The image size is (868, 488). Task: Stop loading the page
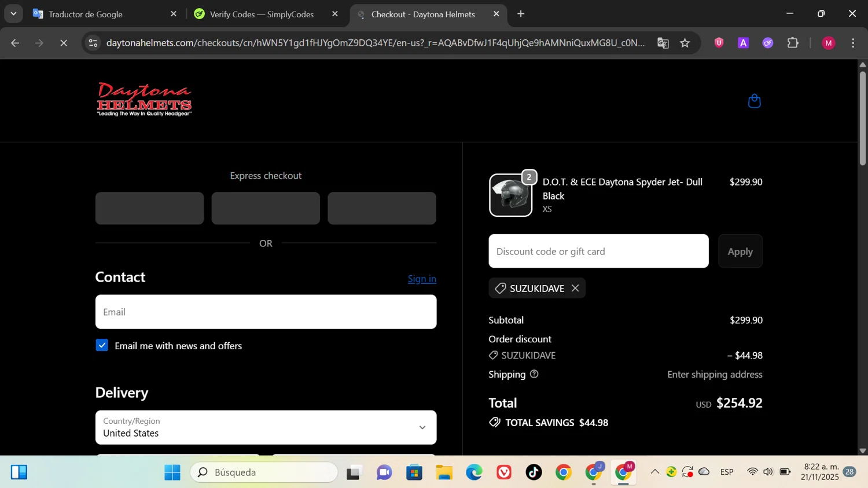tap(64, 43)
